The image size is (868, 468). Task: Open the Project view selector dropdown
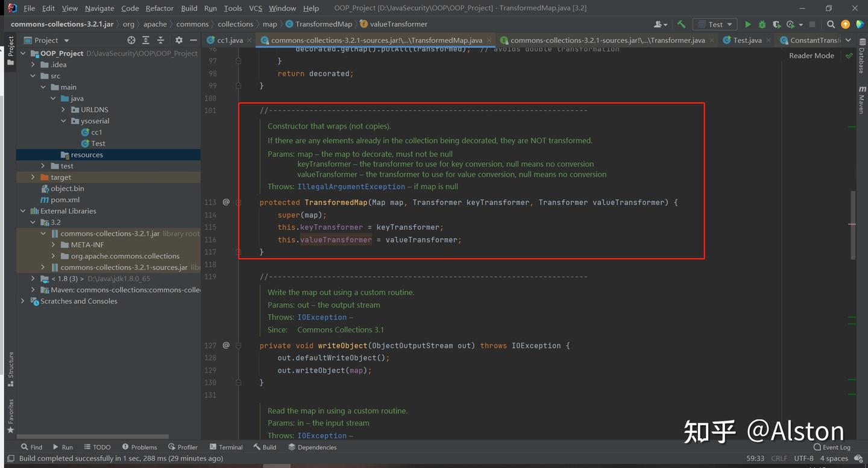[x=47, y=40]
